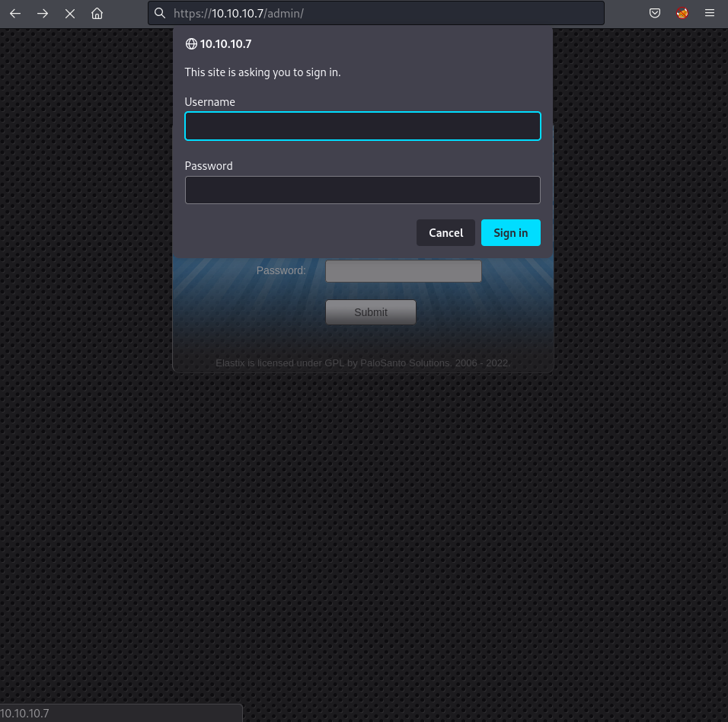
Task: Open the FoxyProxy extension icon
Action: [682, 13]
